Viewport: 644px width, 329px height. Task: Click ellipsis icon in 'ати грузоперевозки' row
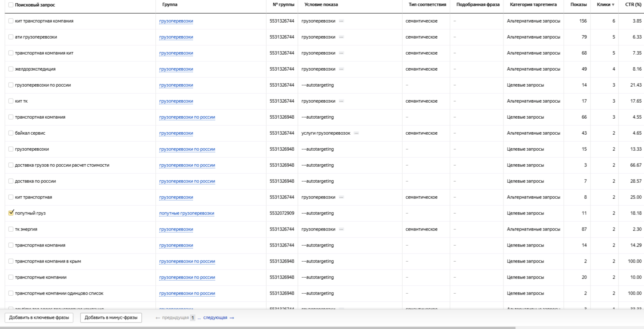tap(341, 37)
